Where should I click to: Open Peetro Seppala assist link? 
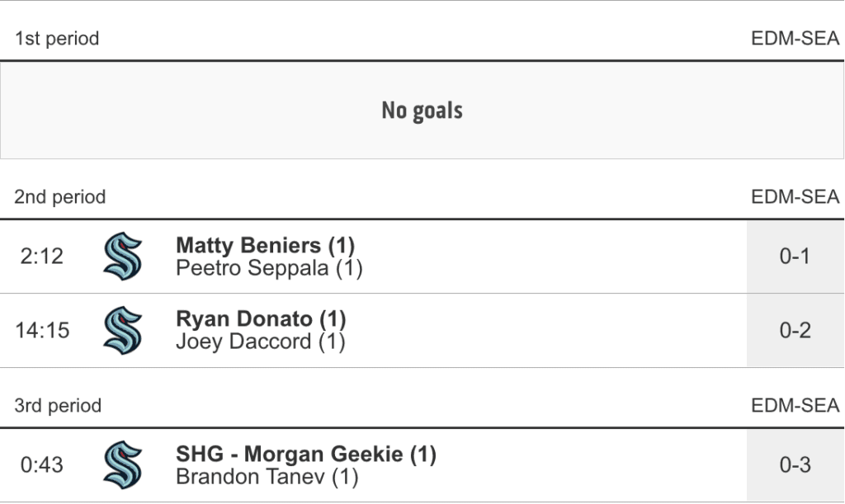tap(269, 268)
